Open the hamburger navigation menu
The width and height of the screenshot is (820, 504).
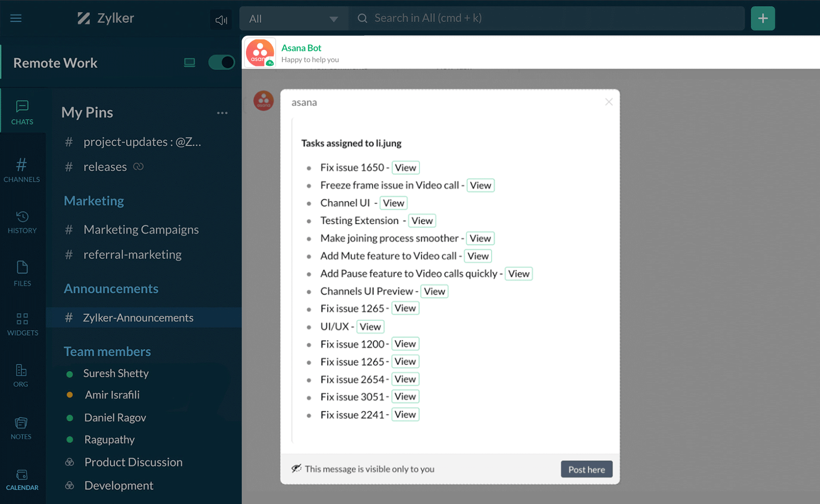click(16, 18)
